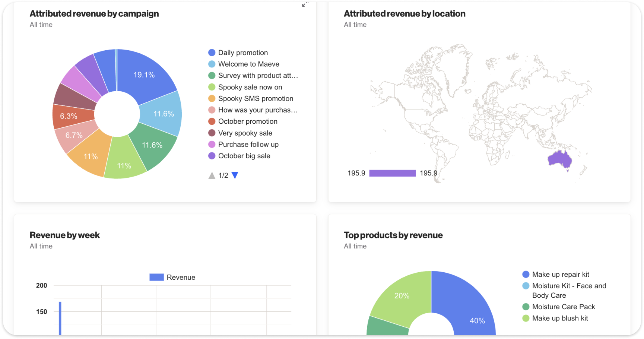Click Australia highlighted on the map
The width and height of the screenshot is (644, 339).
(x=559, y=159)
